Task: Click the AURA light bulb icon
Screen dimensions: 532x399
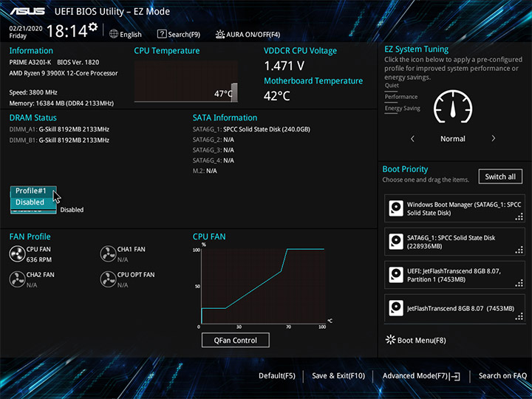Action: 220,34
